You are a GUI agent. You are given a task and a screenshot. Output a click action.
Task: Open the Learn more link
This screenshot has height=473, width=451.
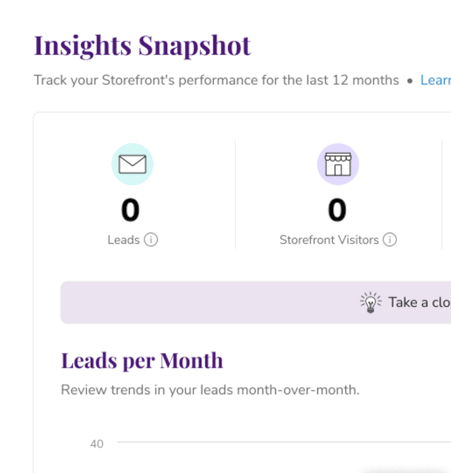(x=435, y=80)
